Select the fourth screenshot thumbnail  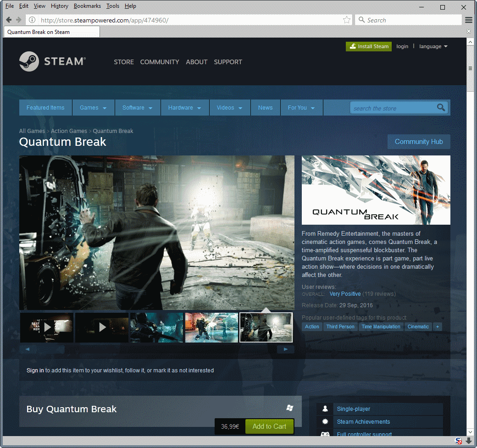(212, 327)
